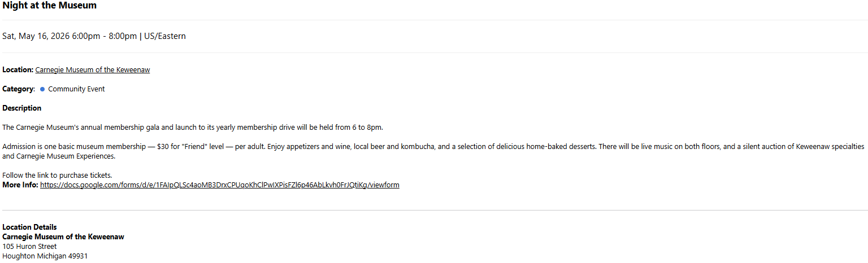This screenshot has height=263, width=868.
Task: Click the annual membership gala sentence
Action: (x=192, y=128)
